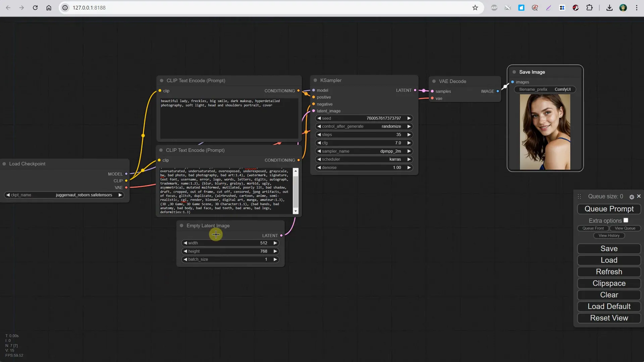Collapse the KSampler node dot

click(x=315, y=80)
